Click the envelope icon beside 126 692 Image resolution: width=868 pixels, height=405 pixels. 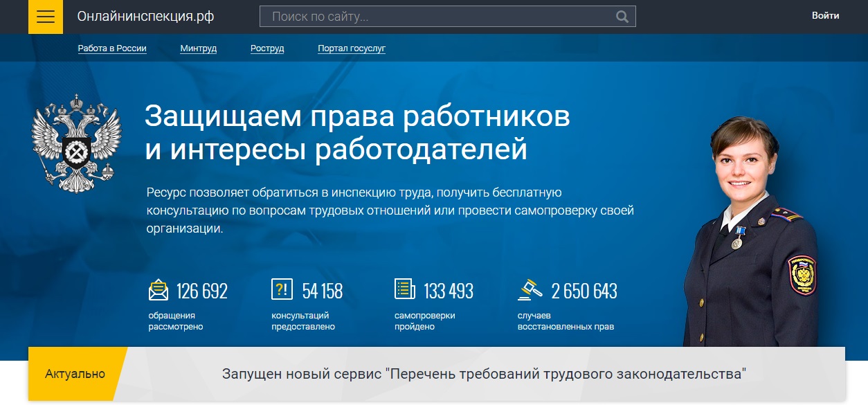pyautogui.click(x=159, y=290)
